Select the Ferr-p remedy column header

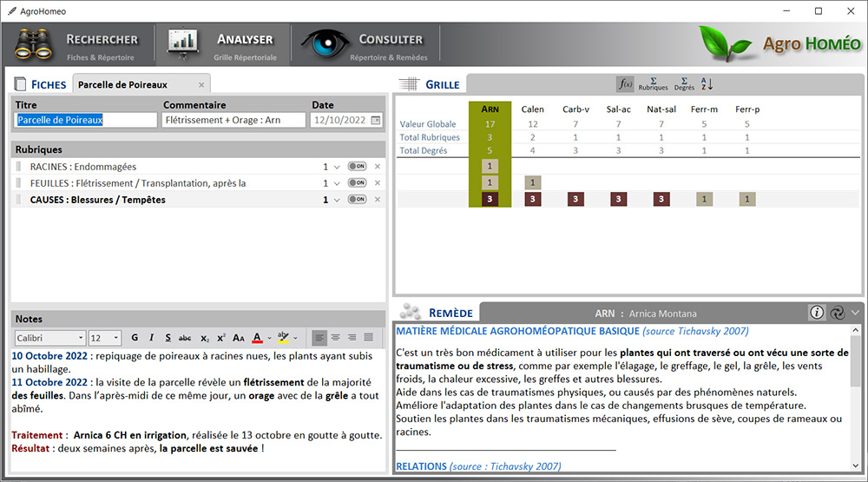click(747, 109)
